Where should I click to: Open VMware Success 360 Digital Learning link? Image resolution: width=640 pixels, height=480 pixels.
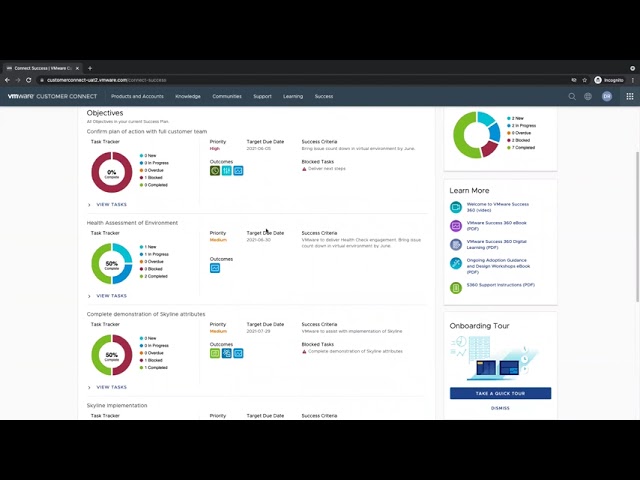coord(496,244)
